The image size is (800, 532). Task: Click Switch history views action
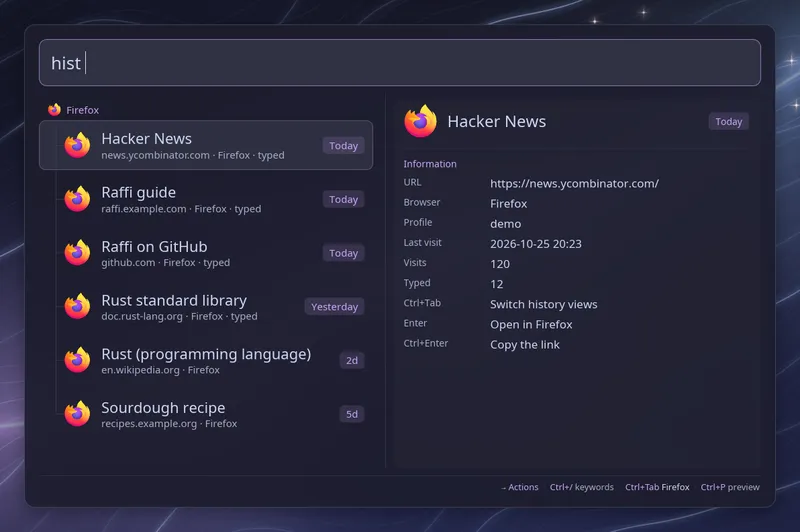pos(543,305)
